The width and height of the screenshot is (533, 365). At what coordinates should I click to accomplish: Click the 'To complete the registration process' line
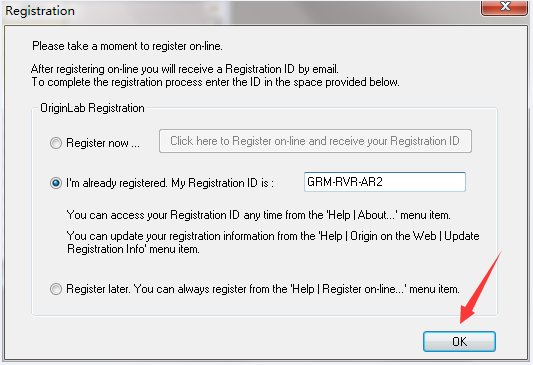click(216, 82)
